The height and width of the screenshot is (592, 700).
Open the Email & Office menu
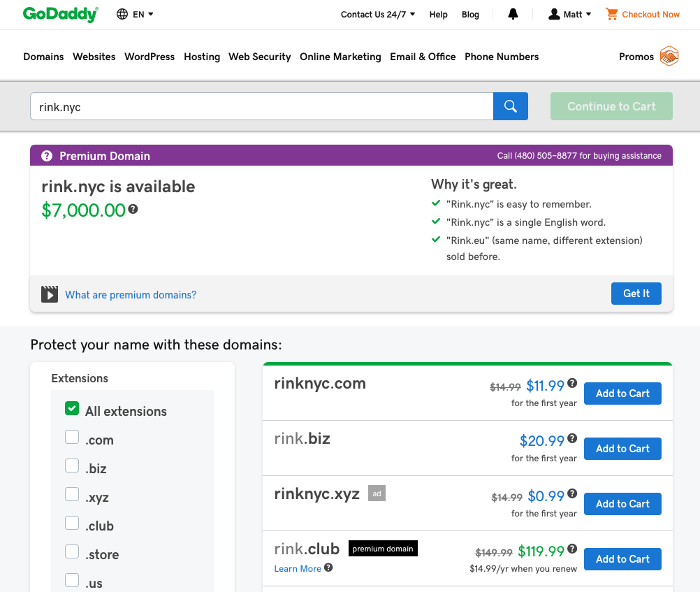(x=423, y=57)
